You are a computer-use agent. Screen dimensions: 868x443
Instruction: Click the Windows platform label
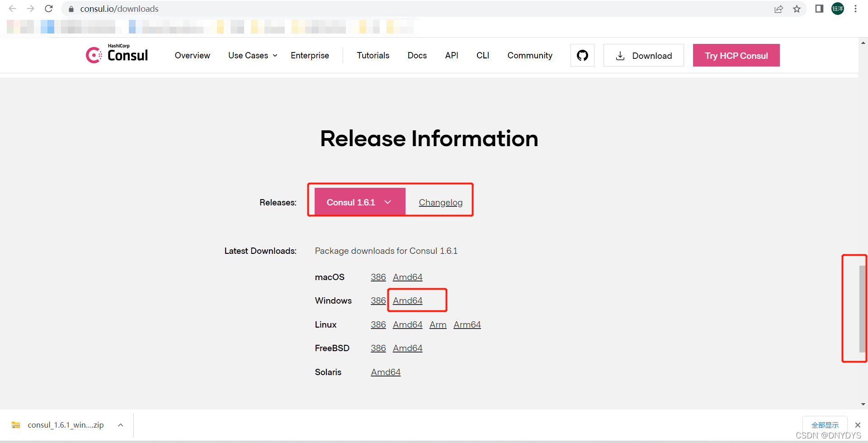pyautogui.click(x=333, y=300)
